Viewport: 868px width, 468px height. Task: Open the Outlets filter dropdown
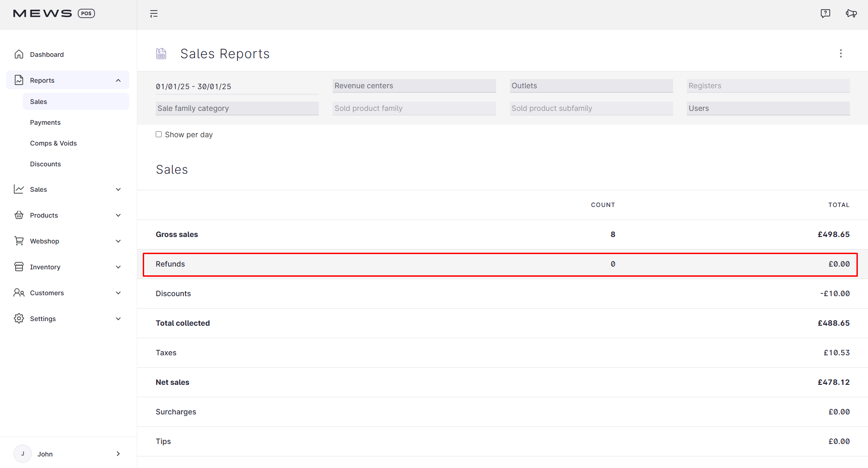tap(591, 86)
